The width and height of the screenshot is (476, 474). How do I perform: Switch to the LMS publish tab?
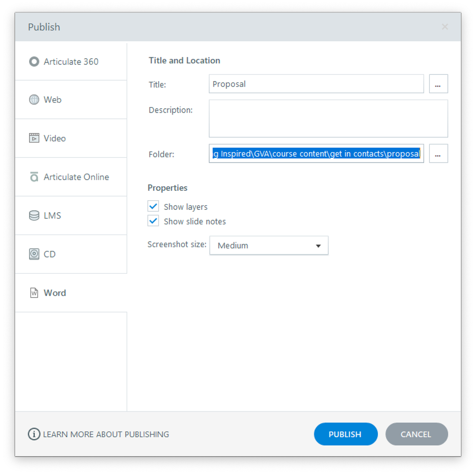pyautogui.click(x=52, y=216)
